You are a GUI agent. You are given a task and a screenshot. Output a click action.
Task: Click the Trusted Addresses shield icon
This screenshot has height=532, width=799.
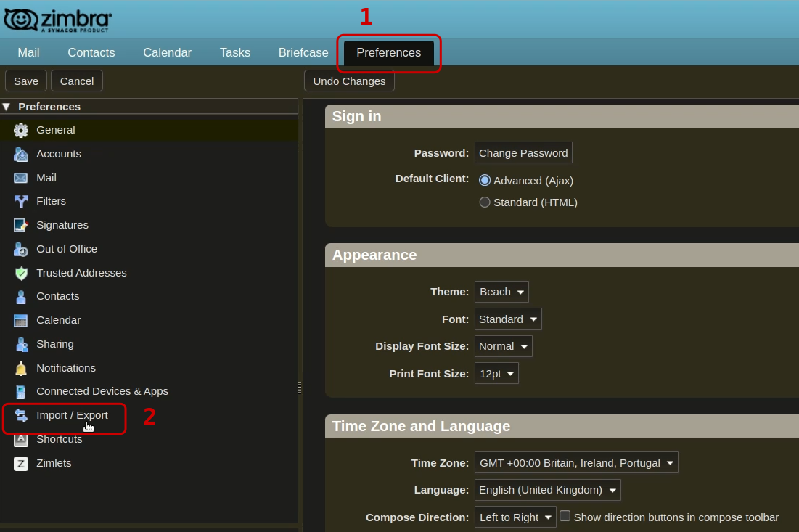pyautogui.click(x=21, y=273)
